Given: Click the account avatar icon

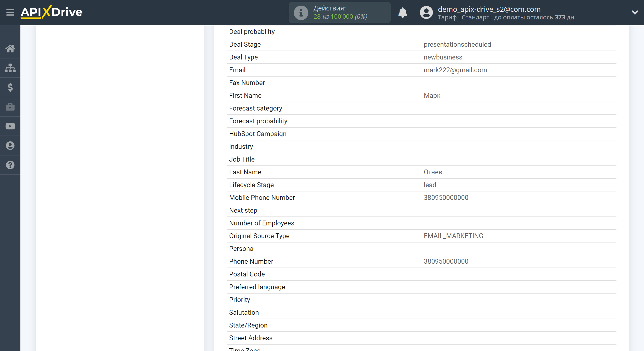Looking at the screenshot, I should (426, 13).
